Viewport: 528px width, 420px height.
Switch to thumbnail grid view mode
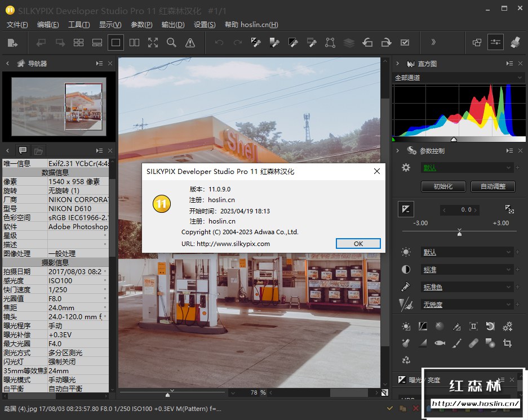coord(78,42)
